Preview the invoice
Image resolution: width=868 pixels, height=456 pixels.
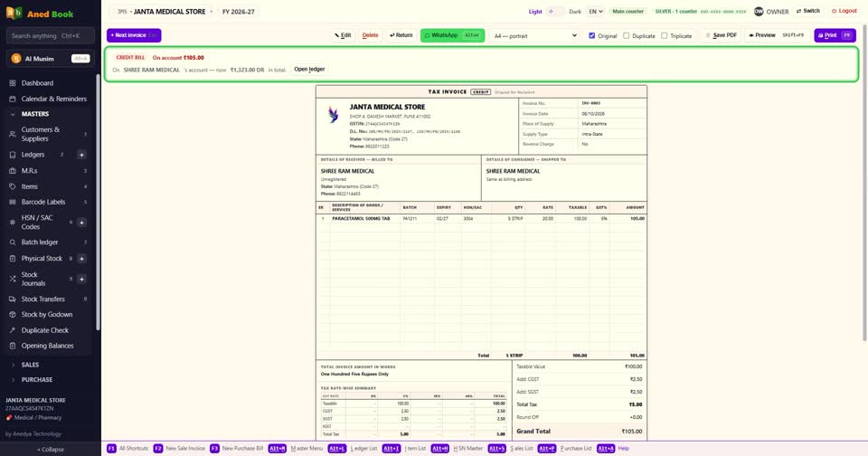coord(776,35)
